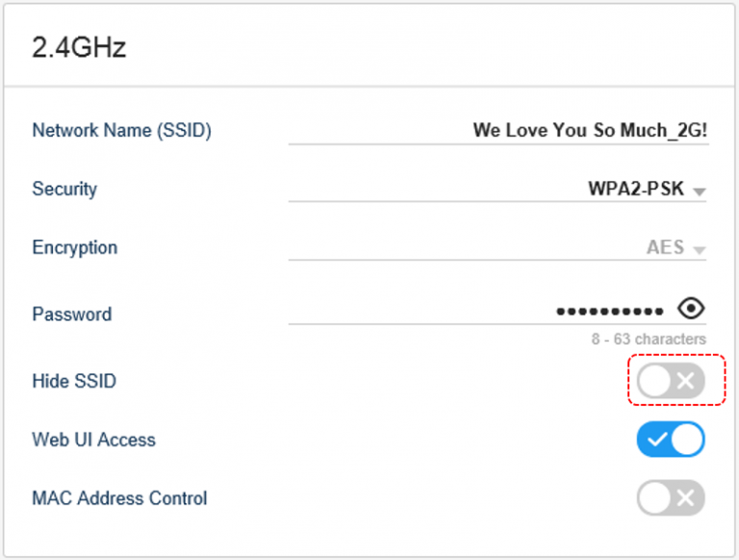Screen dimensions: 739x560
Task: Click the MAC Address Control label
Action: pos(119,498)
